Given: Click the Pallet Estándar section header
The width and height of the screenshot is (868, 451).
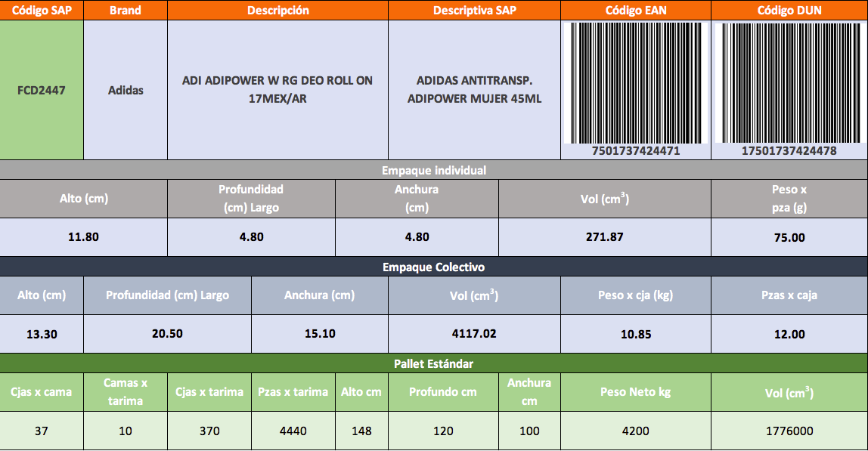Looking at the screenshot, I should (x=434, y=363).
